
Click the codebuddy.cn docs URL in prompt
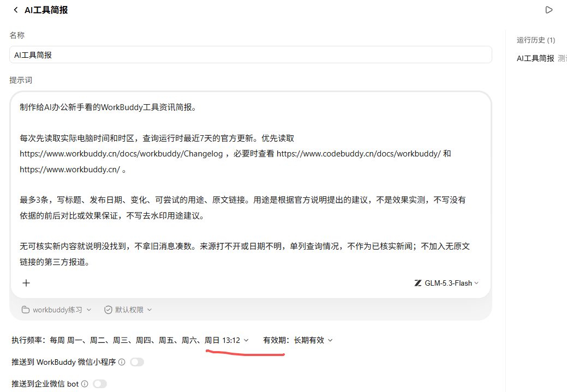(x=359, y=154)
